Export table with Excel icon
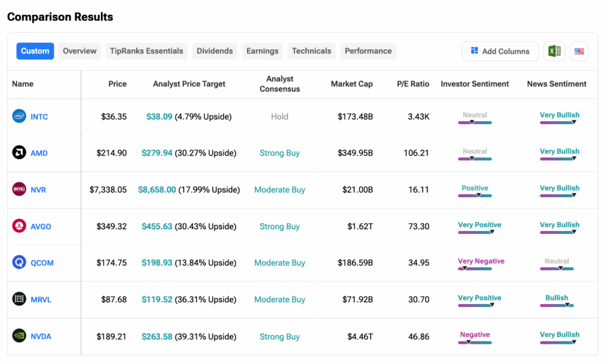Image resolution: width=608 pixels, height=364 pixels. tap(554, 51)
